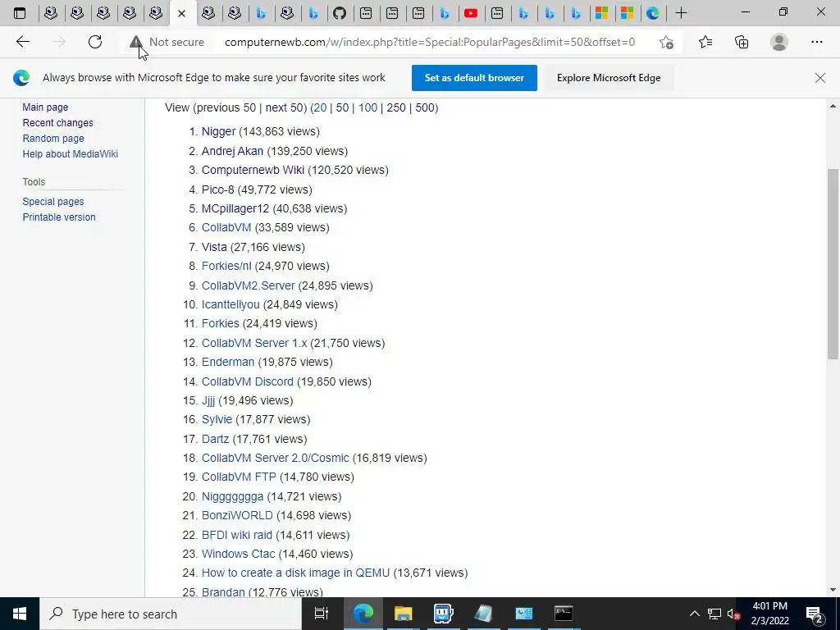Viewport: 840px width, 630px height.
Task: Open the CollabVM Discord page
Action: (x=247, y=381)
